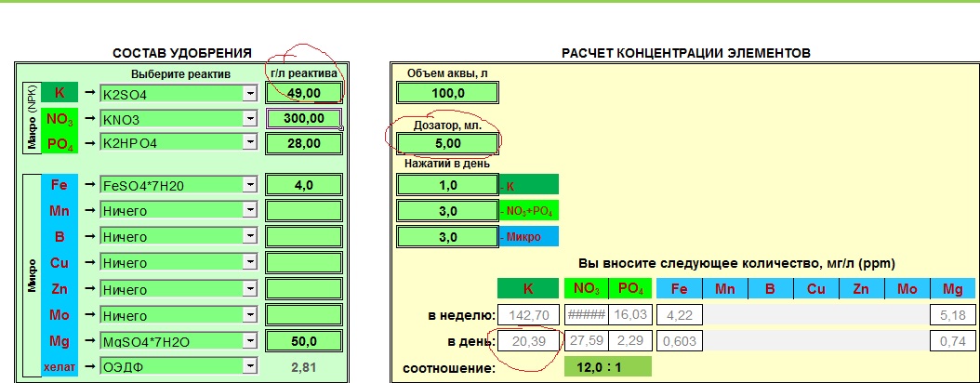Click the Mg concentration field with 50,0

point(304,342)
